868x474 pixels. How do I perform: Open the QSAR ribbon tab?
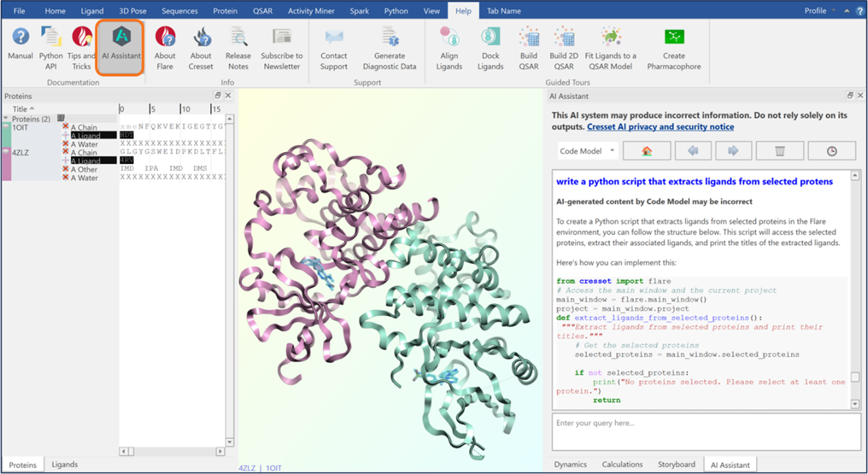tap(263, 11)
